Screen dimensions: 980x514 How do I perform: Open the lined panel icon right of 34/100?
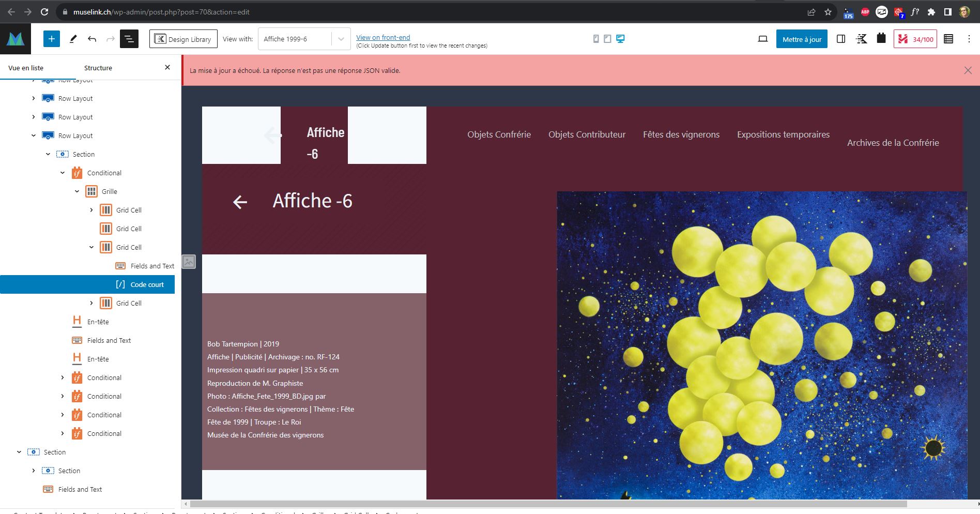click(x=948, y=39)
